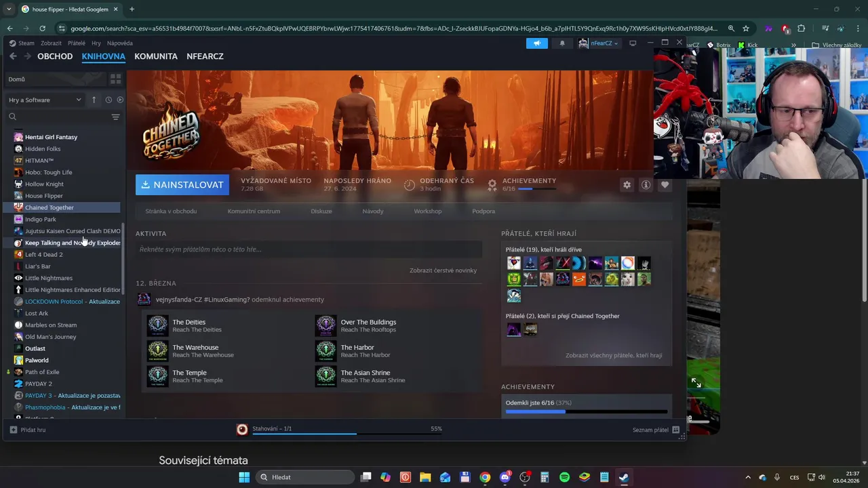Toggle the favorite heart icon
Image resolution: width=868 pixels, height=488 pixels.
(x=665, y=184)
